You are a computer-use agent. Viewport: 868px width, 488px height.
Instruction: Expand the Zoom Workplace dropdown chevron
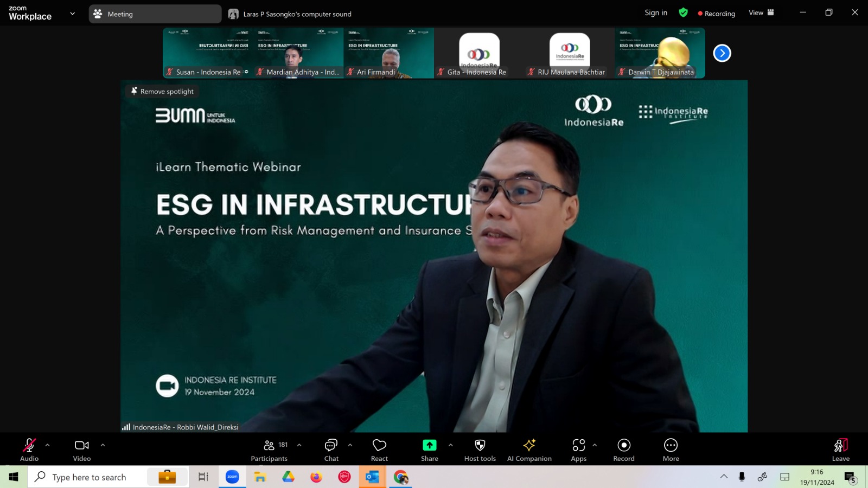point(73,14)
